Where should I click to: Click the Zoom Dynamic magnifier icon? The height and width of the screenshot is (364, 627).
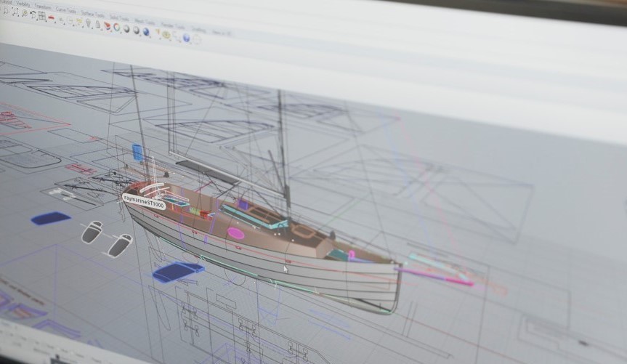(5, 11)
